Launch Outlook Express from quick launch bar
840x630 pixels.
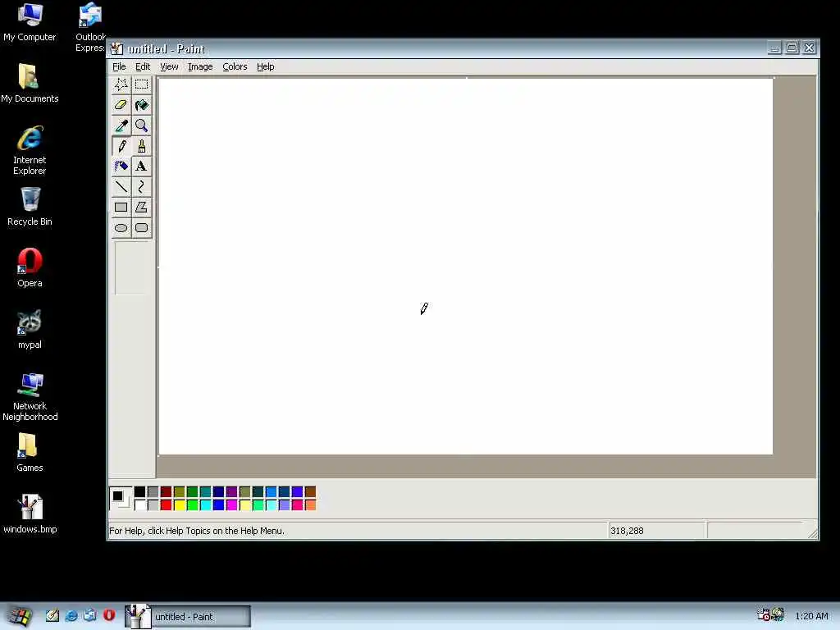90,615
